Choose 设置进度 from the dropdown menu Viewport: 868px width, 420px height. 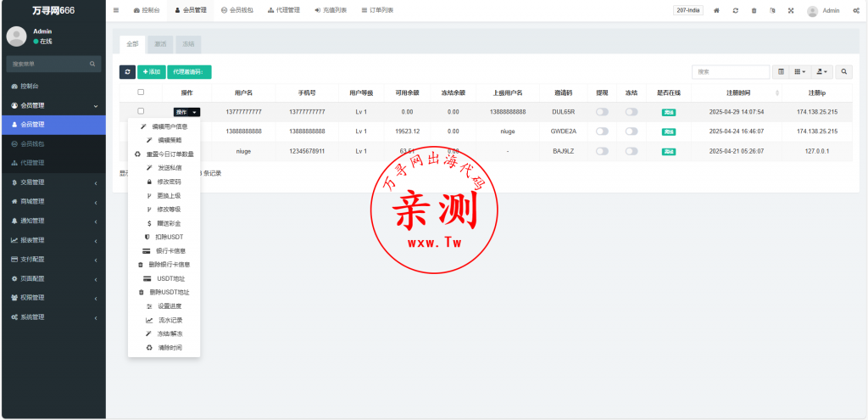(x=164, y=306)
